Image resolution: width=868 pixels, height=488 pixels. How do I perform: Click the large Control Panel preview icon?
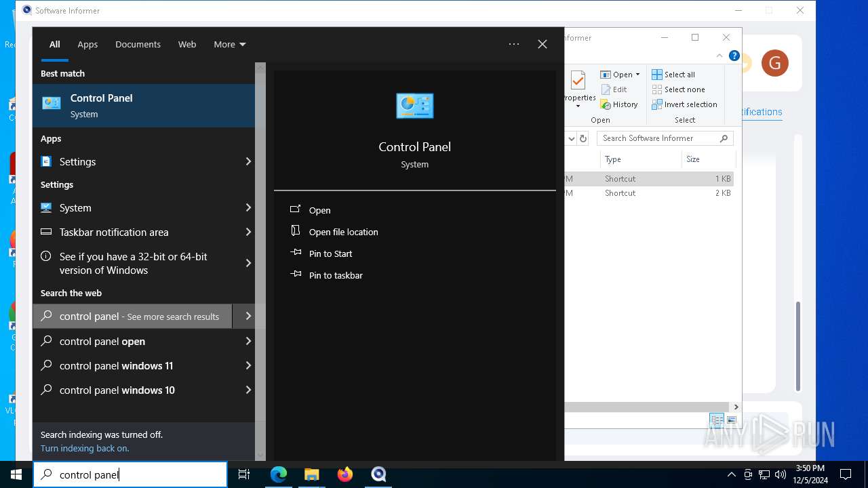(414, 106)
